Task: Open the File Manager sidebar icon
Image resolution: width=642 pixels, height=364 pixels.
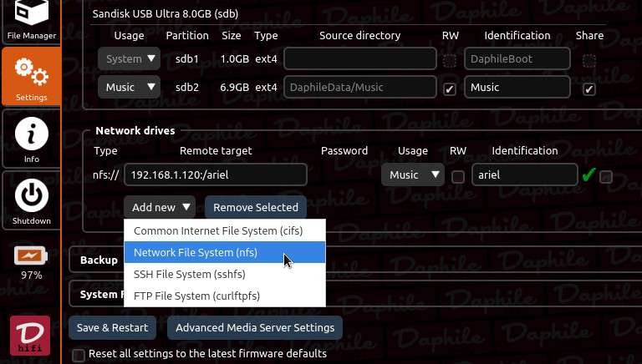Action: 31,20
